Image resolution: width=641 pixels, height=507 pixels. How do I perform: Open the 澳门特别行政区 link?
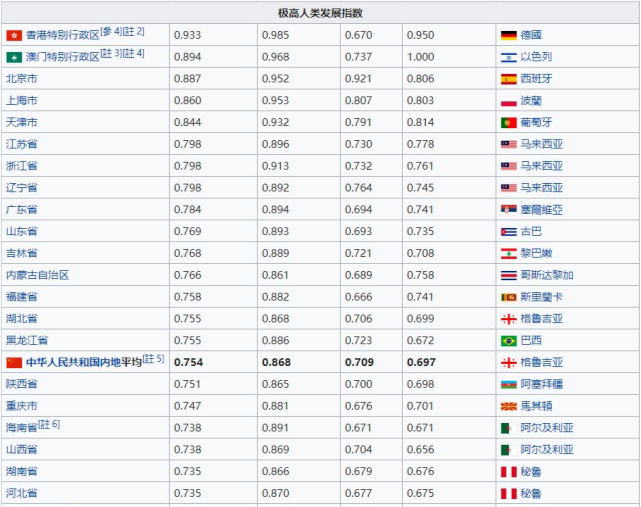coord(63,57)
